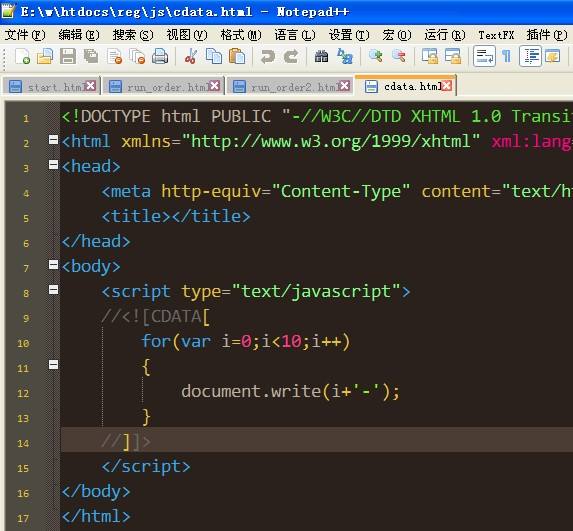Open the 设置(T) menu
573x531 pixels.
[349, 35]
